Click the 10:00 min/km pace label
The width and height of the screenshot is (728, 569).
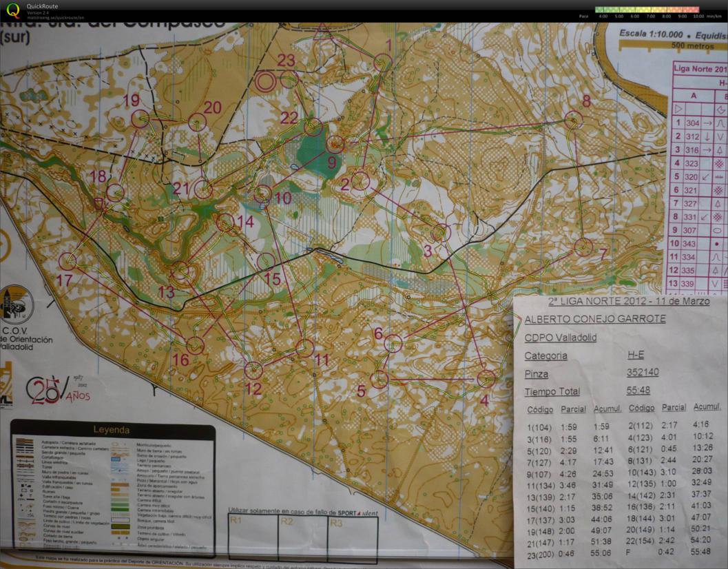click(707, 17)
